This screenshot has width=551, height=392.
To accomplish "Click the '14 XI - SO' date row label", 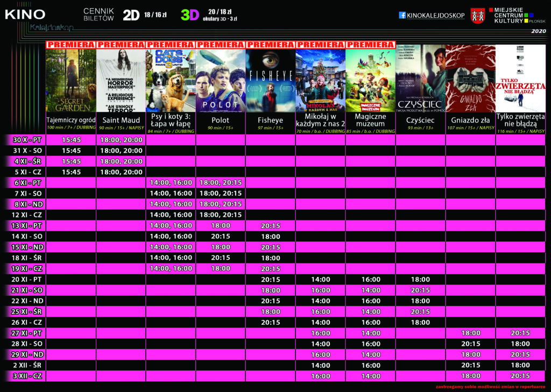I will [27, 237].
